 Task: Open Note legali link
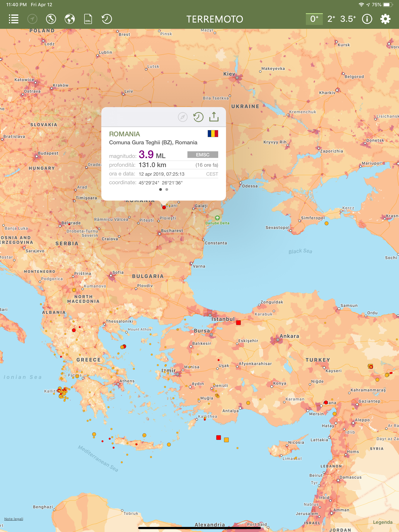(14, 519)
